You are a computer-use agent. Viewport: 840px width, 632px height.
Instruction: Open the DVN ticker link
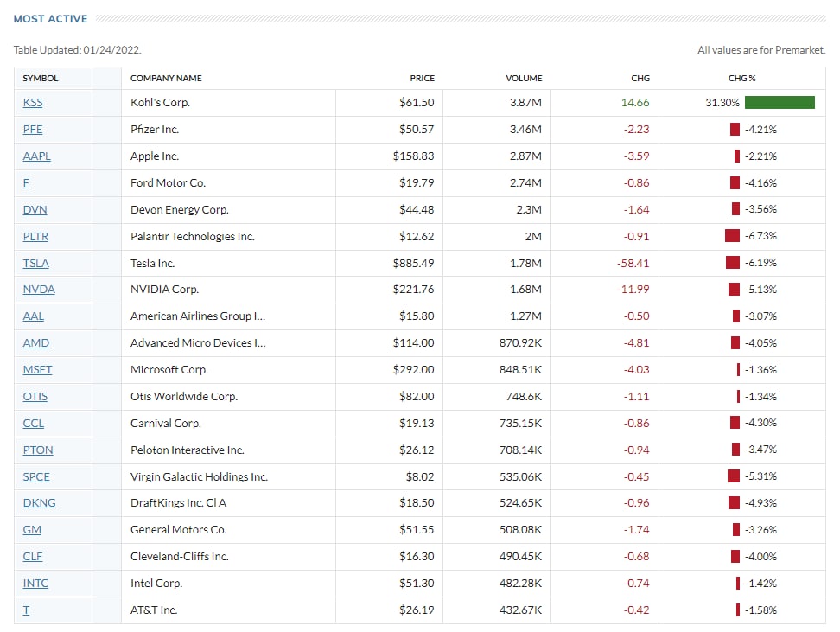pyautogui.click(x=35, y=209)
